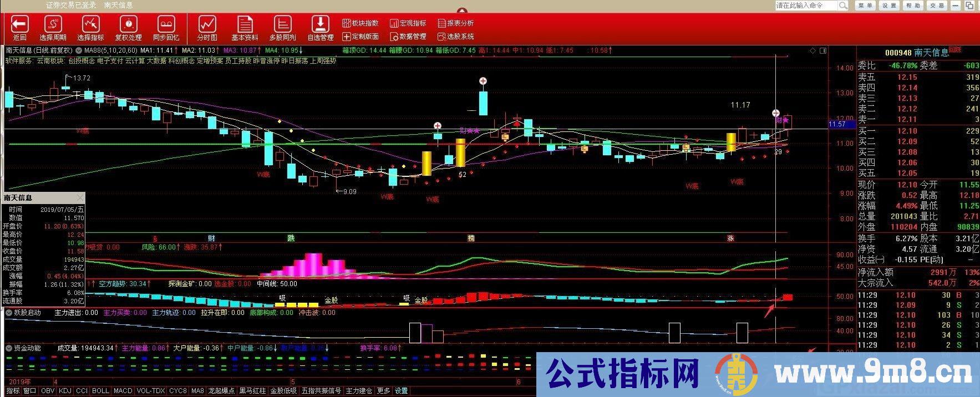Click the yellow candlestick near marker 52
The image size is (980, 397).
pos(460,152)
